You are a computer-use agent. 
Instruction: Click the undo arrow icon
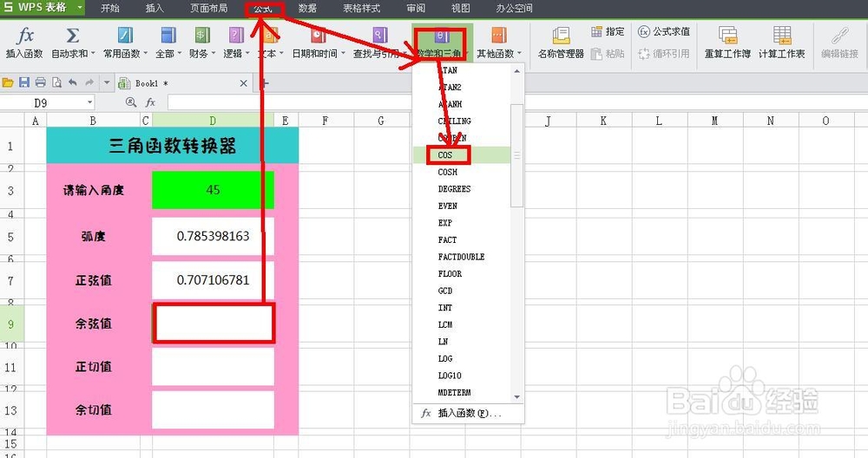(73, 82)
